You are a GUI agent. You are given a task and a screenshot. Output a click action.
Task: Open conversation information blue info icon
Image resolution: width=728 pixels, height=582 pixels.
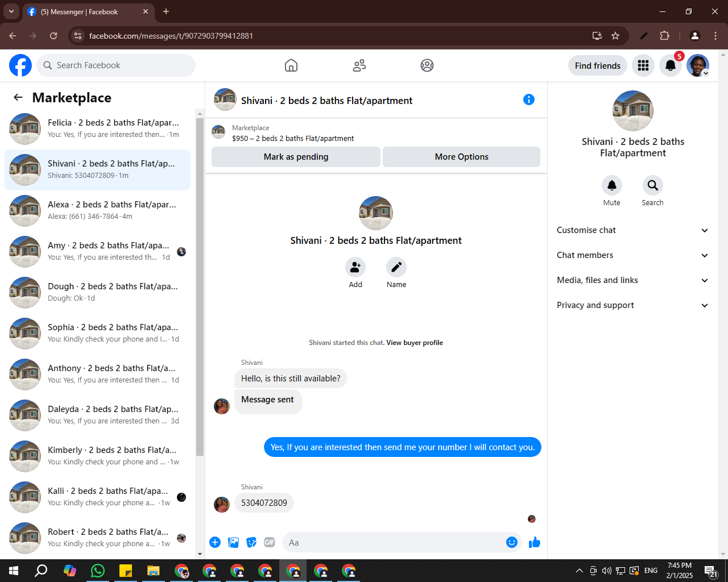click(x=529, y=99)
